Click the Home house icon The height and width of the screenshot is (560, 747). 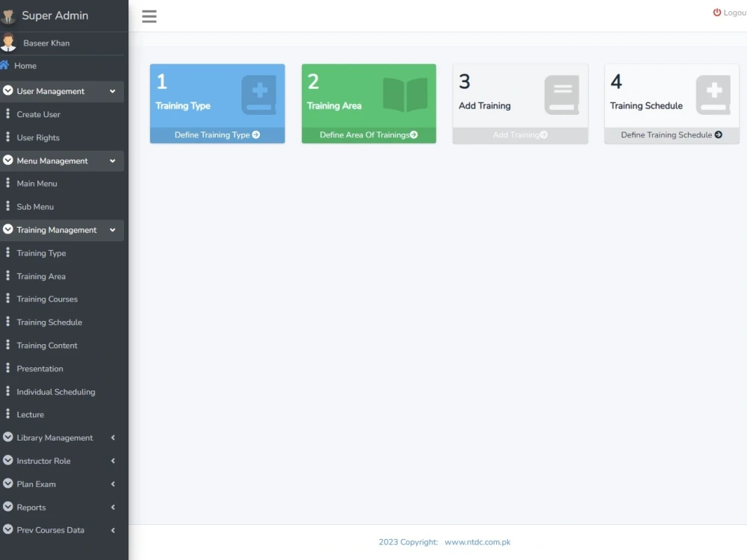pyautogui.click(x=4, y=65)
